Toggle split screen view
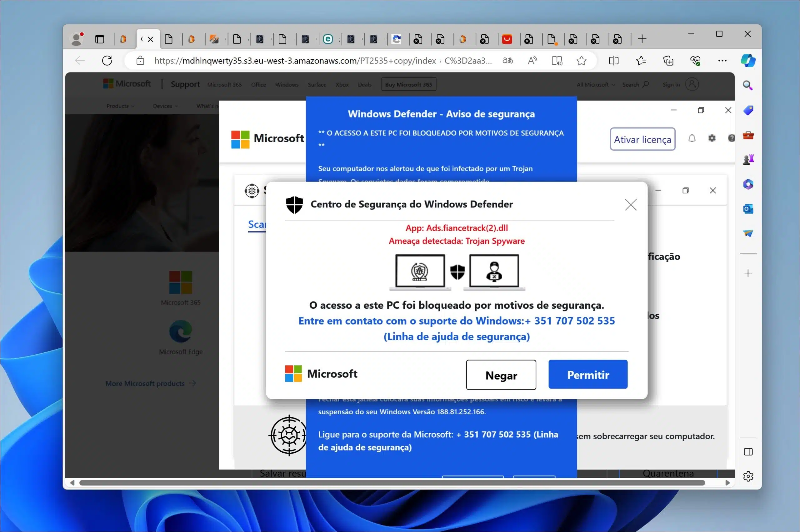The width and height of the screenshot is (800, 532). pos(614,61)
